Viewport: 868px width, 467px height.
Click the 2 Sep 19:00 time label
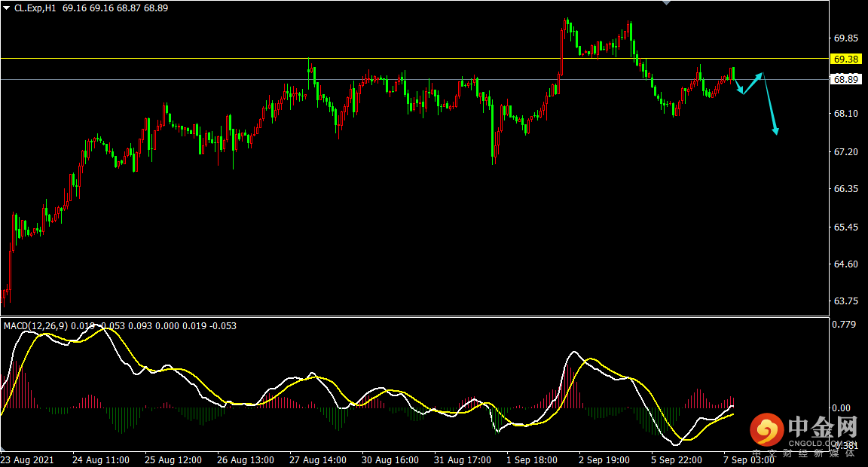coord(604,459)
